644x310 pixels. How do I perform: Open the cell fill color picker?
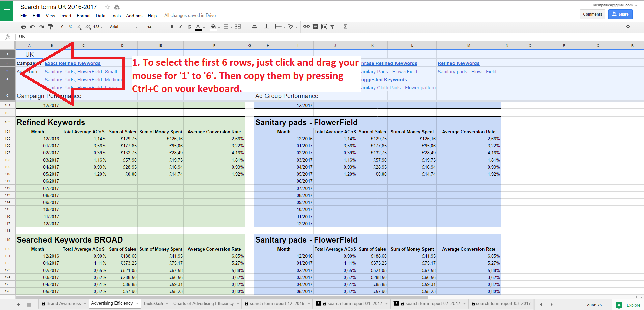click(x=214, y=27)
